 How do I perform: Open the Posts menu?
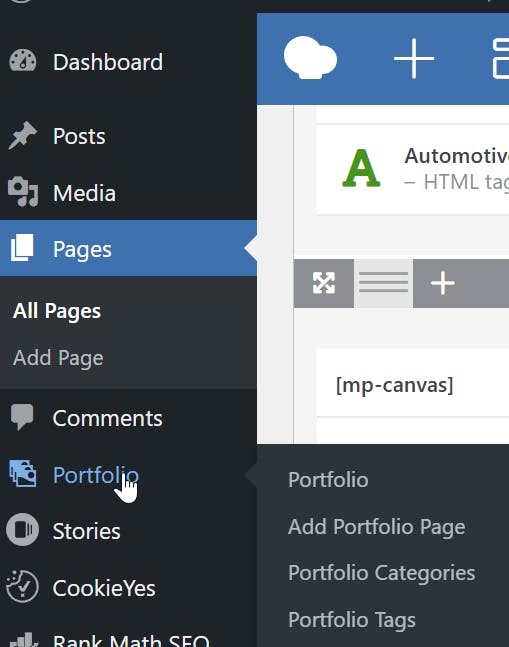(x=79, y=136)
